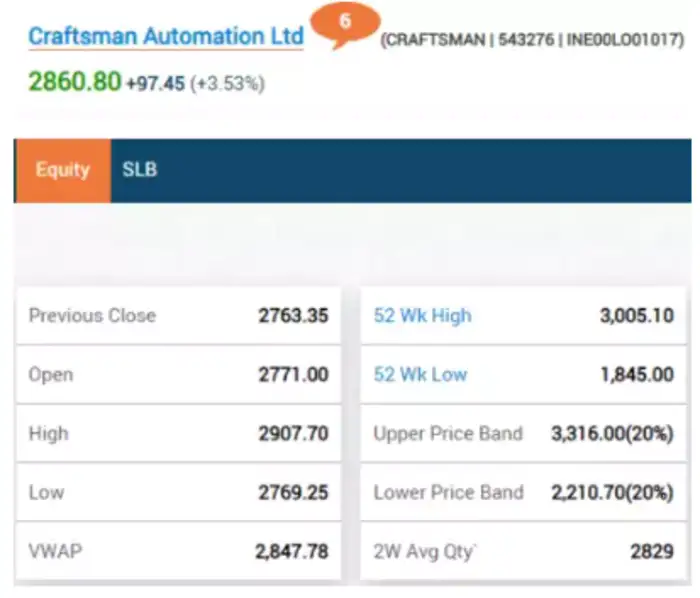Click the current price 2860.80
This screenshot has height=598, width=700.
coord(74,82)
